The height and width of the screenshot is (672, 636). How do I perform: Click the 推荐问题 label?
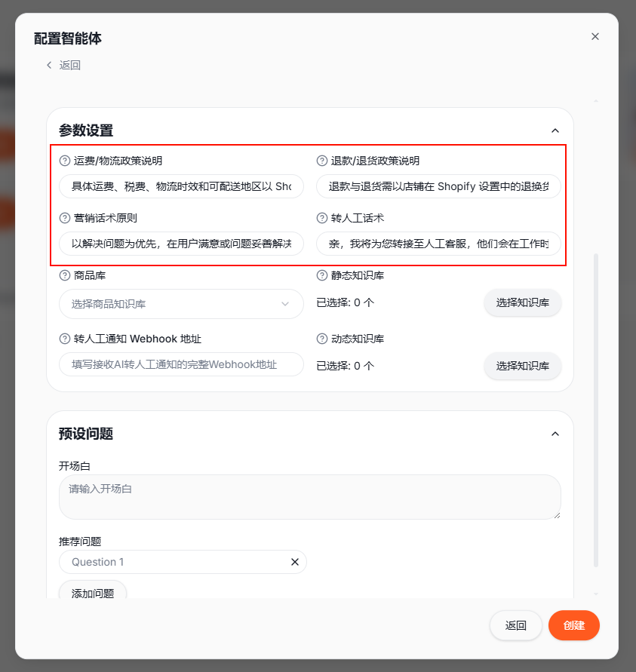[80, 542]
